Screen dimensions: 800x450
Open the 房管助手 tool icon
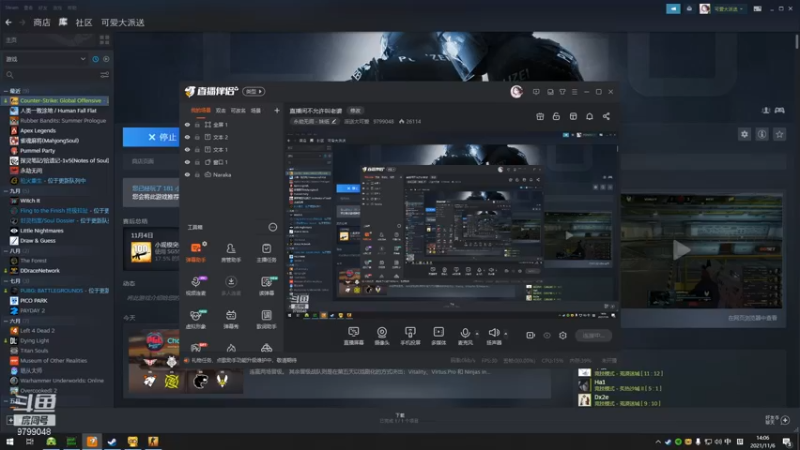231,252
